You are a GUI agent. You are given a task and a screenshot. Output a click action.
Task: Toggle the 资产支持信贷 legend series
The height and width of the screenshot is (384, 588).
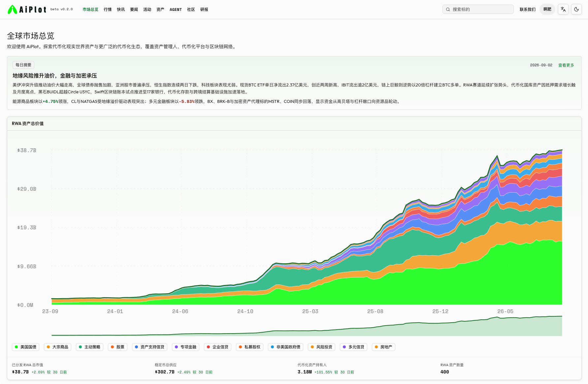150,347
